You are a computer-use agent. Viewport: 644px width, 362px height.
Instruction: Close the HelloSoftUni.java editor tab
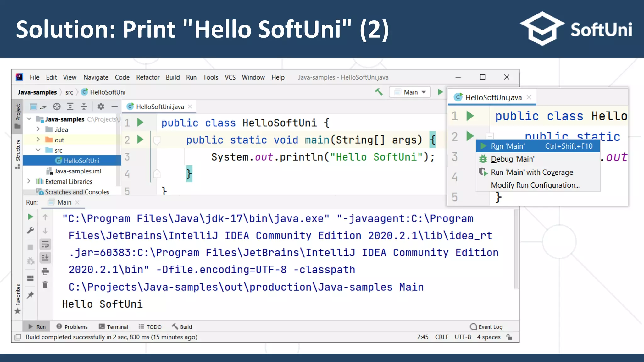coord(190,107)
